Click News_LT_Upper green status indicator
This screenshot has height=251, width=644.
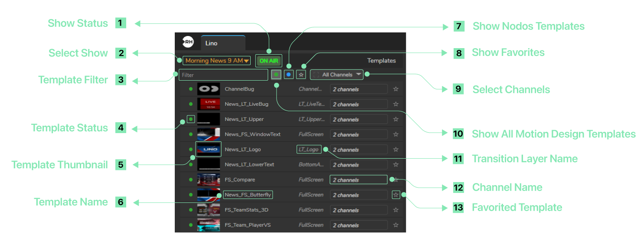191,119
